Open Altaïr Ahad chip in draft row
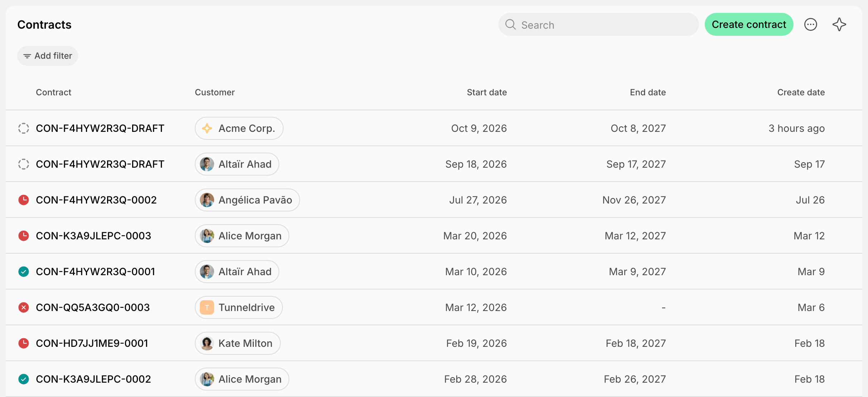This screenshot has width=868, height=397. coord(237,164)
